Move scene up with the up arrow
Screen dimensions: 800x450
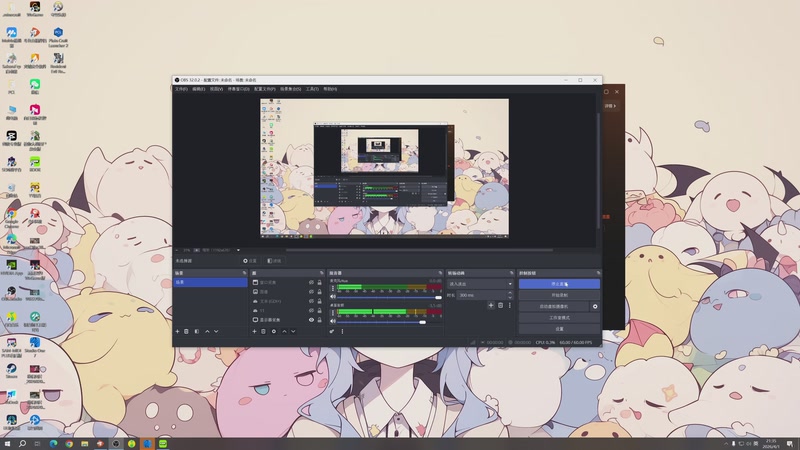(x=207, y=332)
